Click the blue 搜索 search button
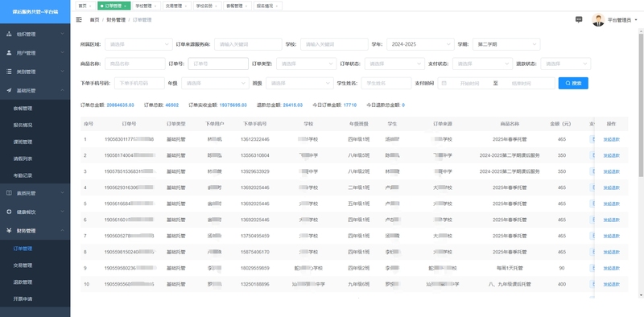The image size is (644, 317). click(x=573, y=84)
